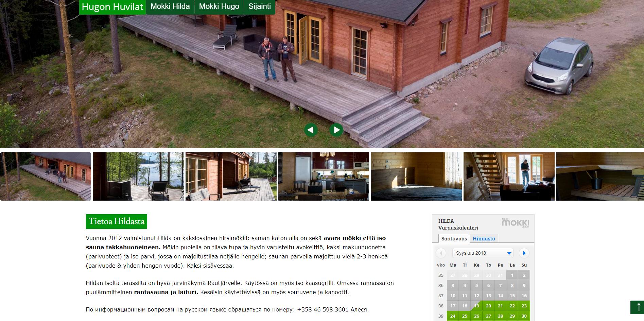Select the lake view terrace thumbnail

(138, 176)
